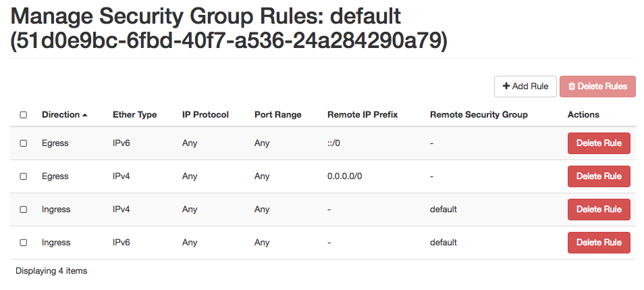Delete the Egress IPv6 ::/0 rule
The image size is (644, 290).
pos(599,143)
